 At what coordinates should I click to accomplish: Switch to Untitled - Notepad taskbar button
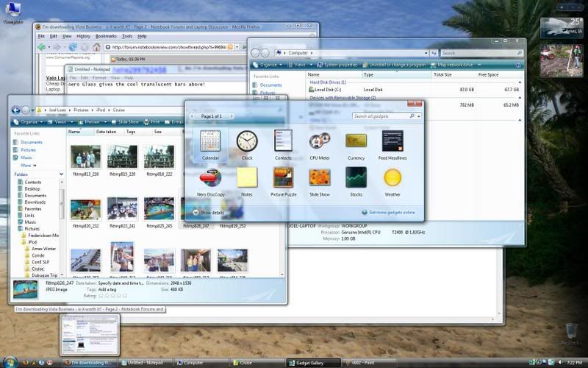pyautogui.click(x=145, y=363)
